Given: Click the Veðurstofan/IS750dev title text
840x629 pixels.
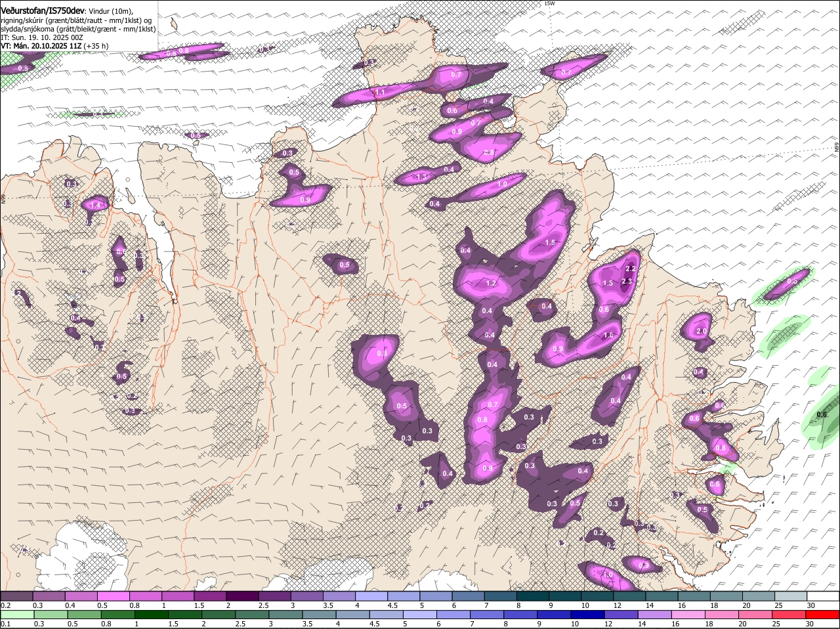Looking at the screenshot, I should click(43, 11).
